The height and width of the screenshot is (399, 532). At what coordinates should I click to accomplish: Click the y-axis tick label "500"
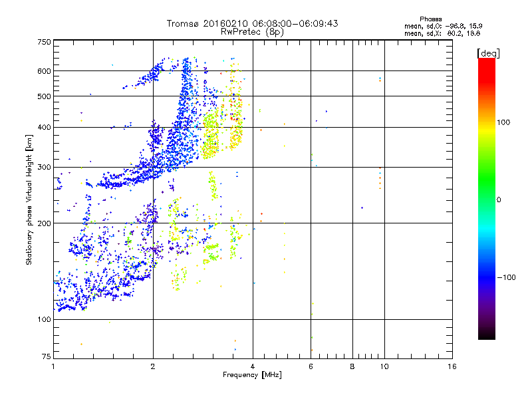(x=44, y=96)
